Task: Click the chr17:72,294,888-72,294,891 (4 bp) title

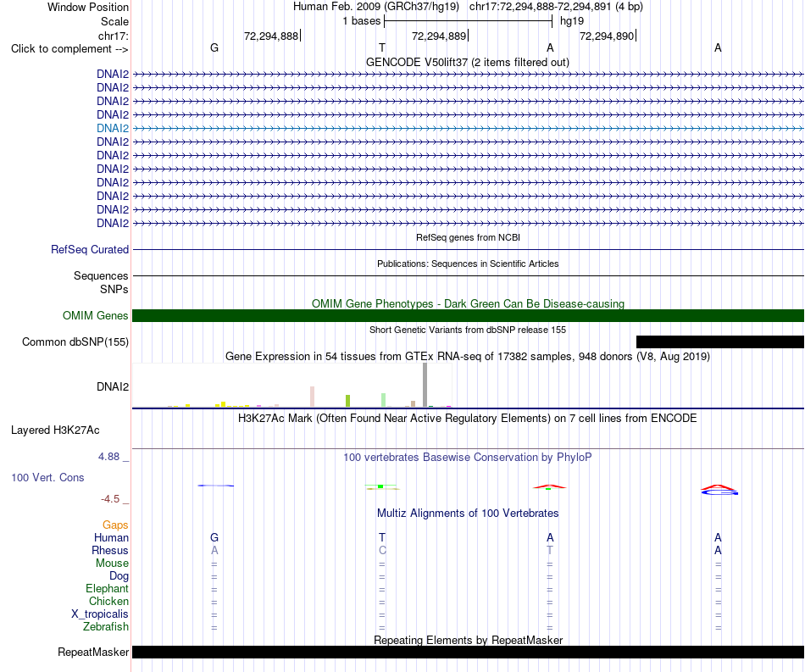Action: click(556, 7)
